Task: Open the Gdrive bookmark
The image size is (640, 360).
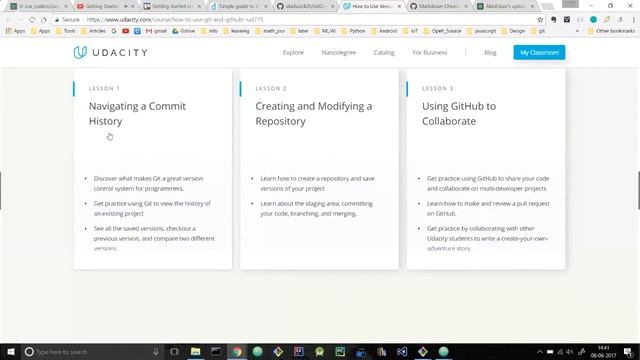Action: [x=183, y=31]
